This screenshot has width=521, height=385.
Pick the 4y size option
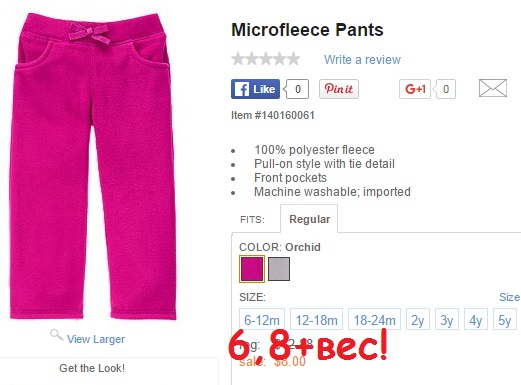point(476,320)
